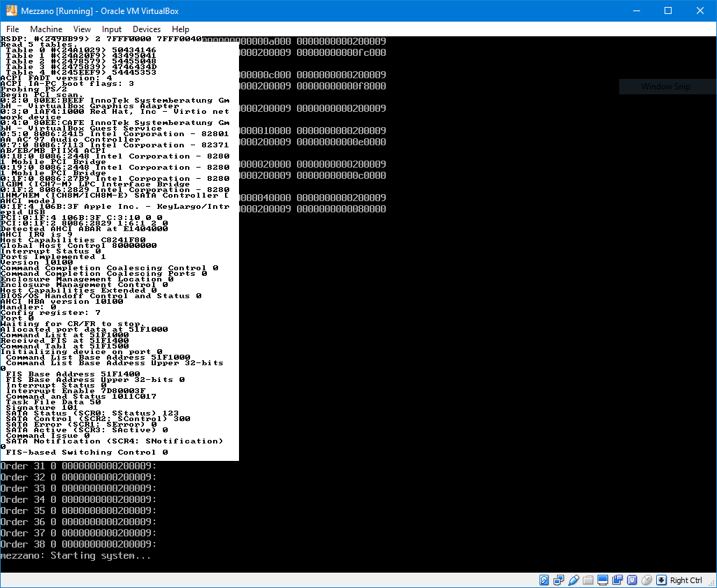The image size is (717, 588).
Task: Click the 'Order 31' log line
Action: coord(78,466)
